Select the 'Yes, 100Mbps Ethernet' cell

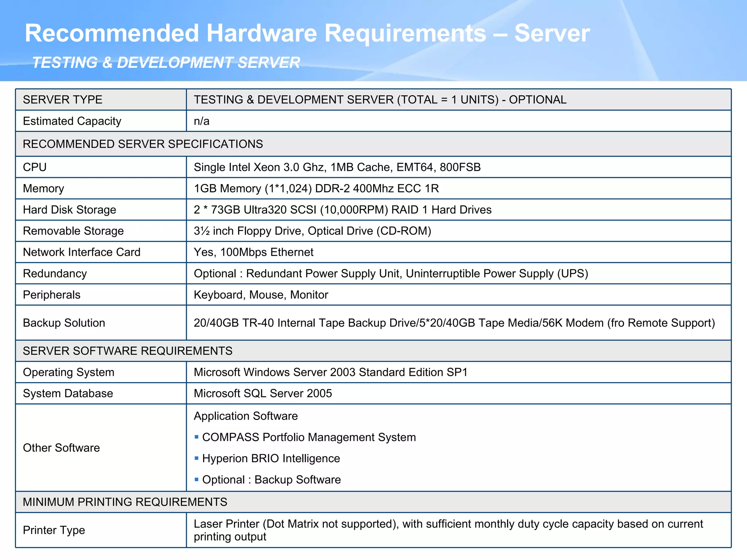tap(253, 252)
